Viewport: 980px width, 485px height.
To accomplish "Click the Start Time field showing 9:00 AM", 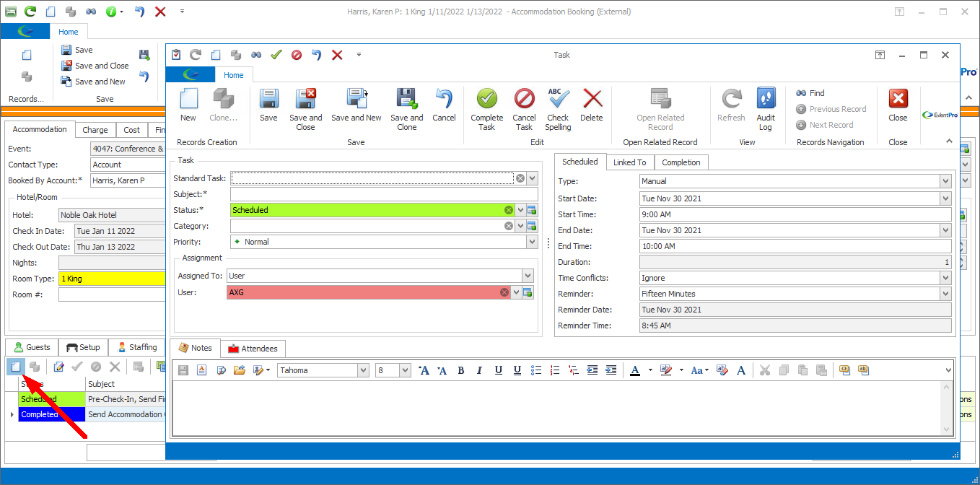I will pyautogui.click(x=795, y=214).
